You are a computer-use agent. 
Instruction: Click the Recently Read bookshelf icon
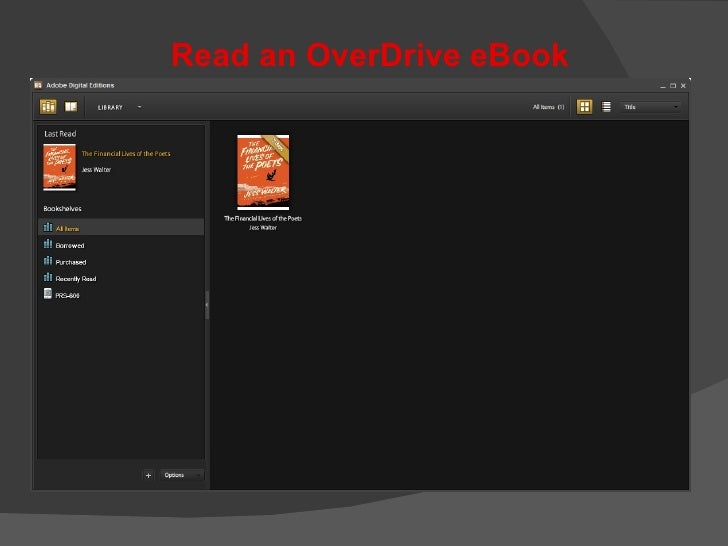pos(47,277)
